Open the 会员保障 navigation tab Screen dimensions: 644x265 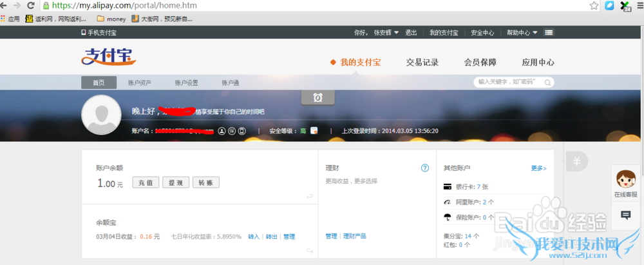[x=480, y=62]
